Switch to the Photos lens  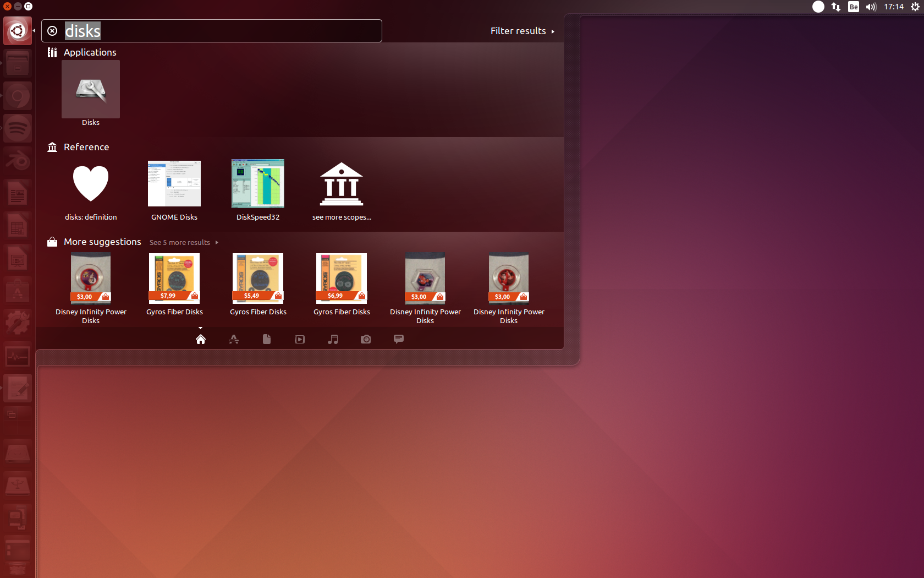(x=366, y=339)
